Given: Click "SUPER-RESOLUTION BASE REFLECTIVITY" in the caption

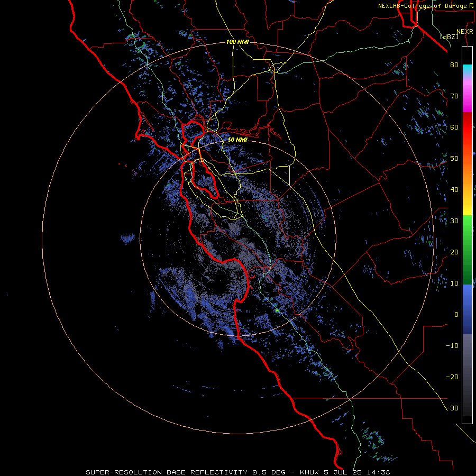Looking at the screenshot, I should (167, 472).
